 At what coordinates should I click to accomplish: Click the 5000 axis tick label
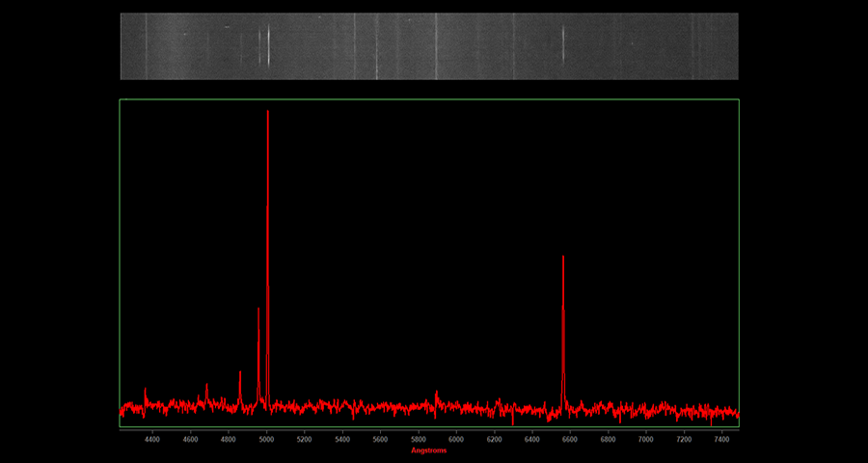(x=266, y=439)
